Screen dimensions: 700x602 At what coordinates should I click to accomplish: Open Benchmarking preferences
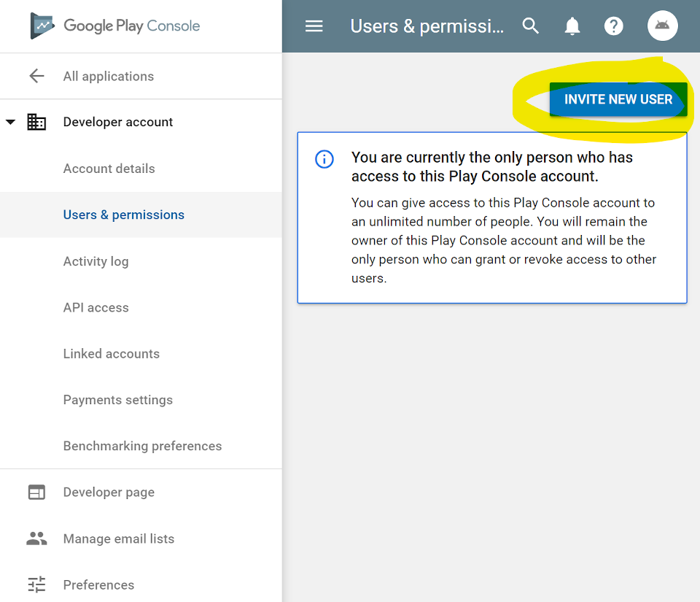[x=142, y=446]
